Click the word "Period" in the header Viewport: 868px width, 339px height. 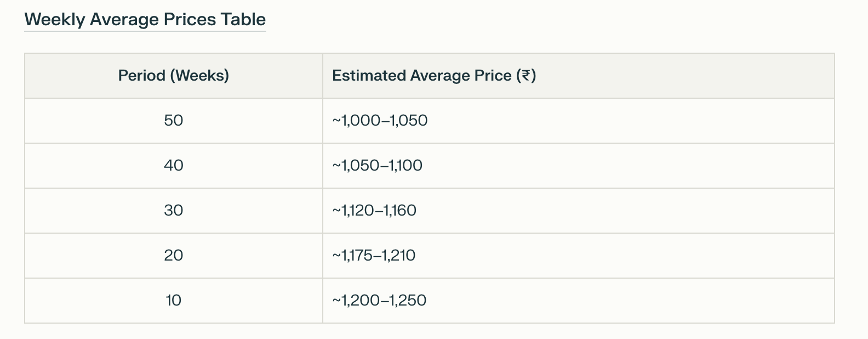coord(141,76)
